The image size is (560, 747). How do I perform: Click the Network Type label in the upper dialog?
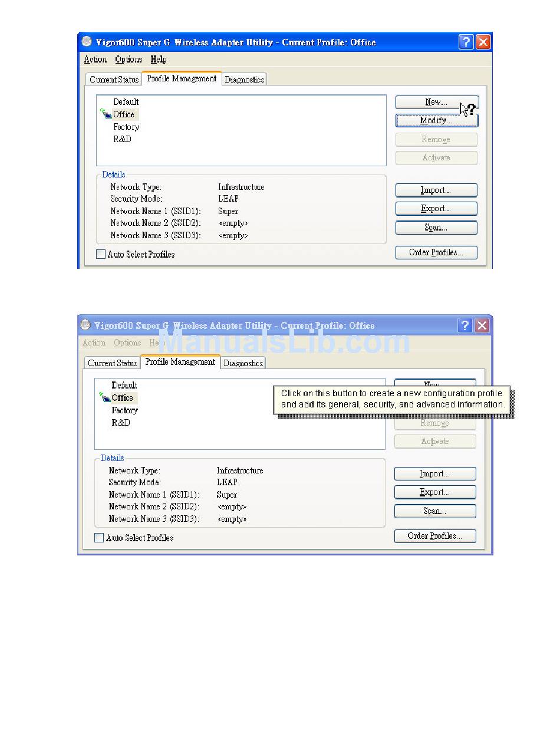pos(136,187)
